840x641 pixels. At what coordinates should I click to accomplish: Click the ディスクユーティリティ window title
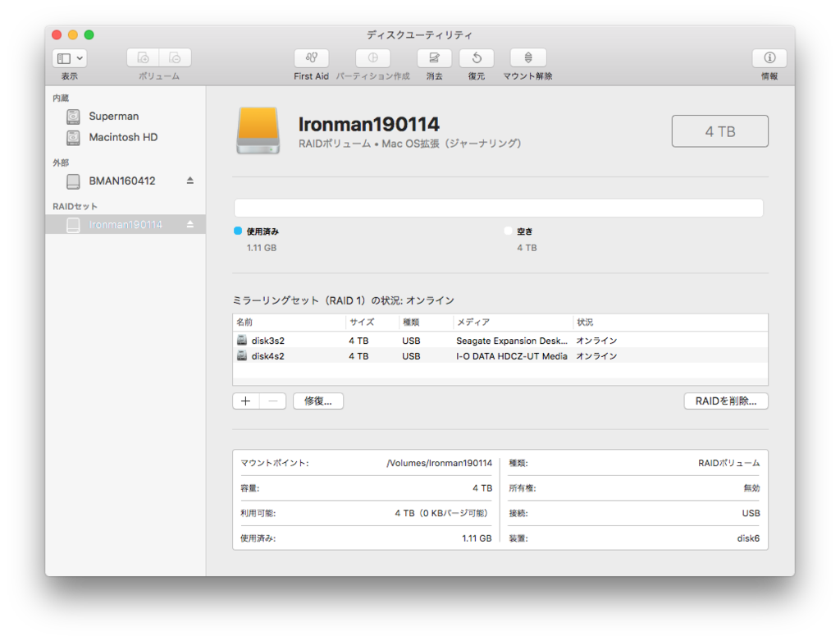coord(419,35)
